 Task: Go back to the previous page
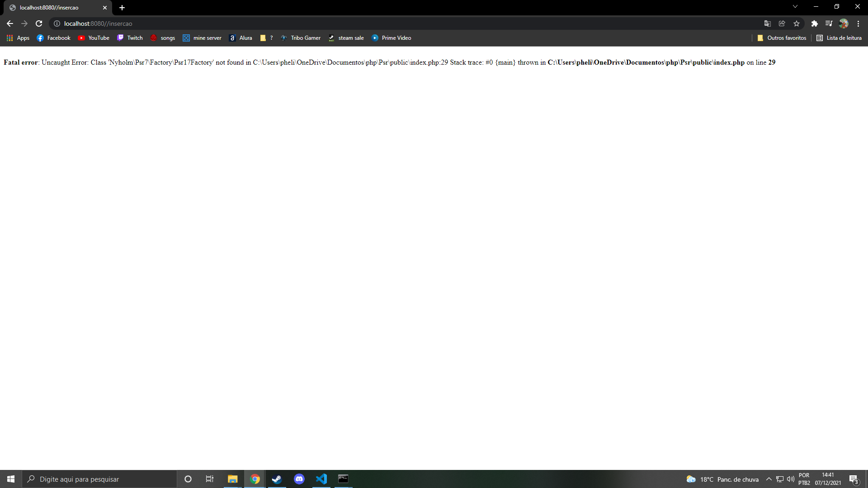click(10, 23)
